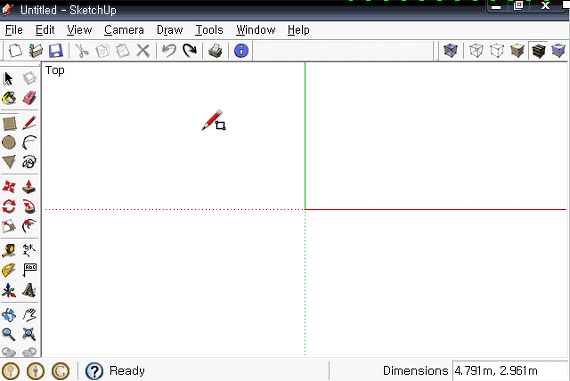Open the Window menu

pos(256,30)
